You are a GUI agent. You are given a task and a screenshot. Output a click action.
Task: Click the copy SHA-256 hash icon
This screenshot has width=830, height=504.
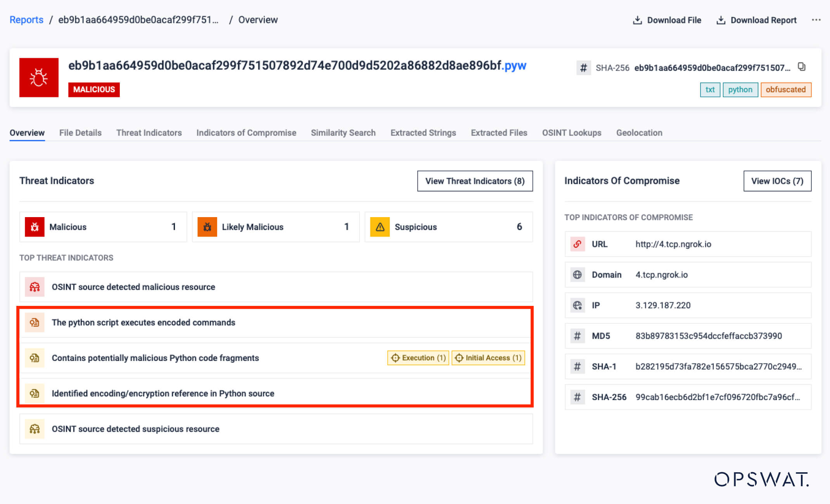pos(802,67)
